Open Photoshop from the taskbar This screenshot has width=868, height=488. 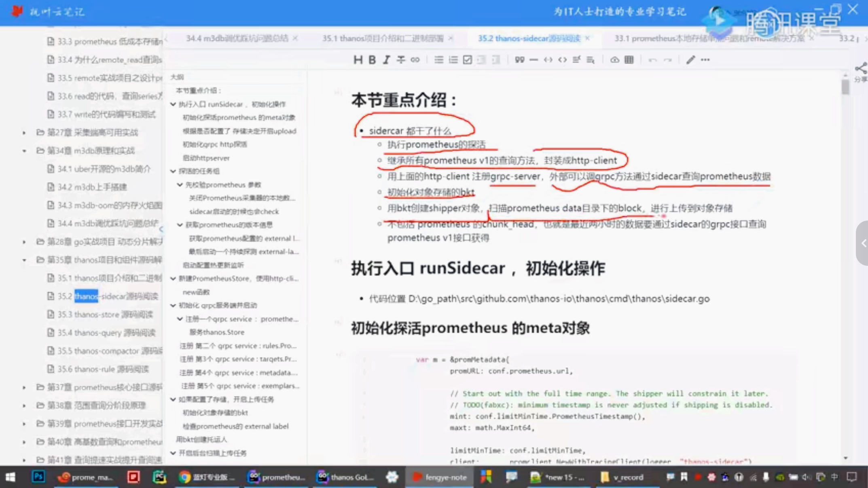(x=38, y=477)
